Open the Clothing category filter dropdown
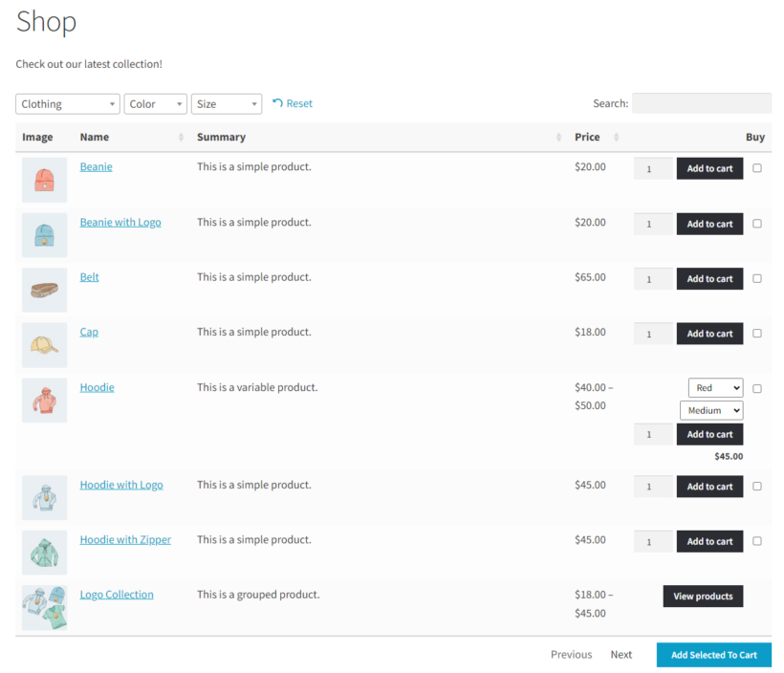Viewport: 784px width, 673px height. pos(67,103)
